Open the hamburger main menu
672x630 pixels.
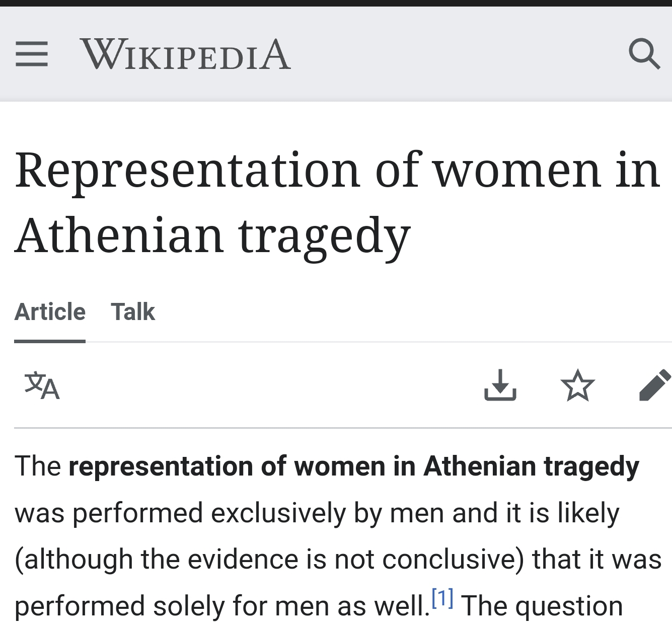(31, 54)
